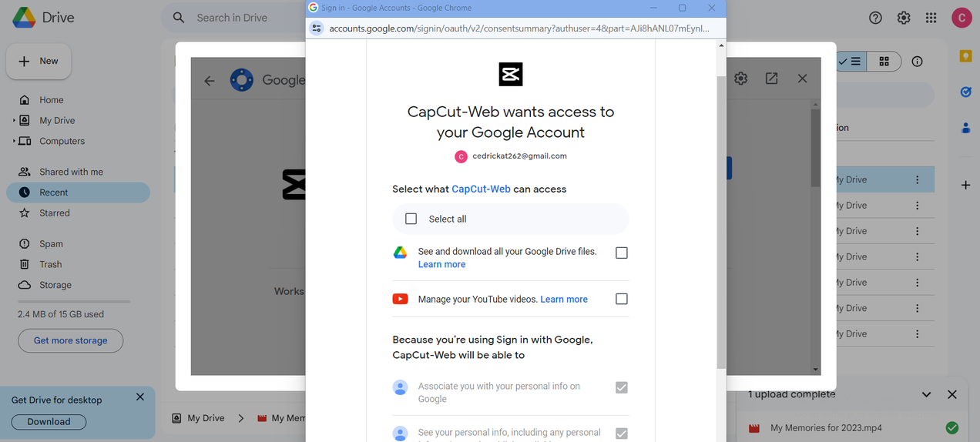The height and width of the screenshot is (442, 980).
Task: Click the See your personal info checkbox
Action: [622, 434]
